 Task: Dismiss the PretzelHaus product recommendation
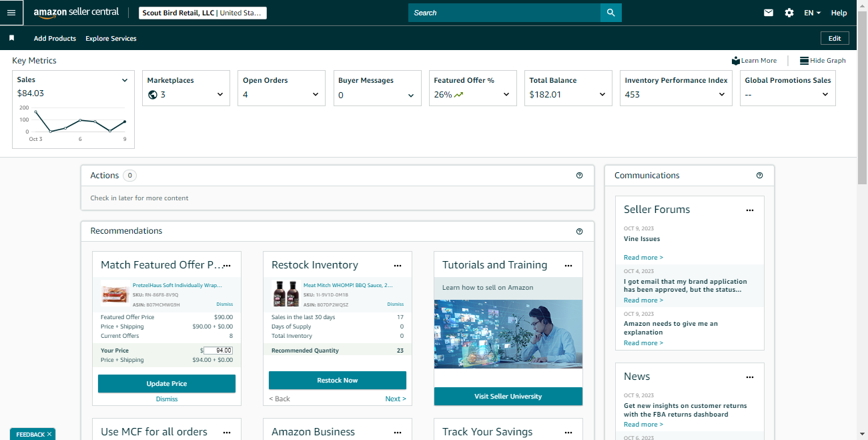[225, 304]
